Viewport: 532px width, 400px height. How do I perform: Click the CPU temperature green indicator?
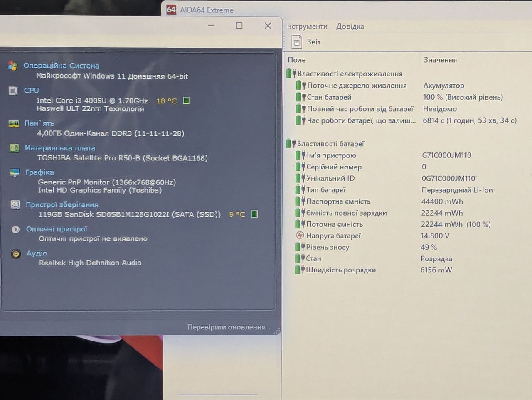pos(186,101)
